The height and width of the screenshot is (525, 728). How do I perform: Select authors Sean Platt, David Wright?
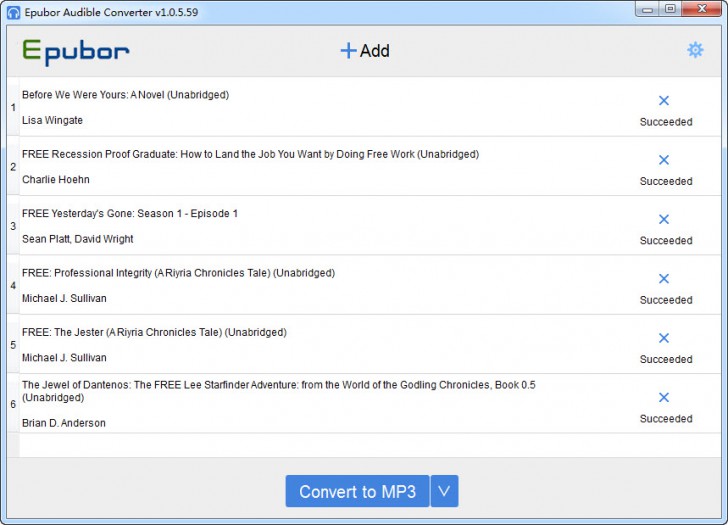[78, 239]
